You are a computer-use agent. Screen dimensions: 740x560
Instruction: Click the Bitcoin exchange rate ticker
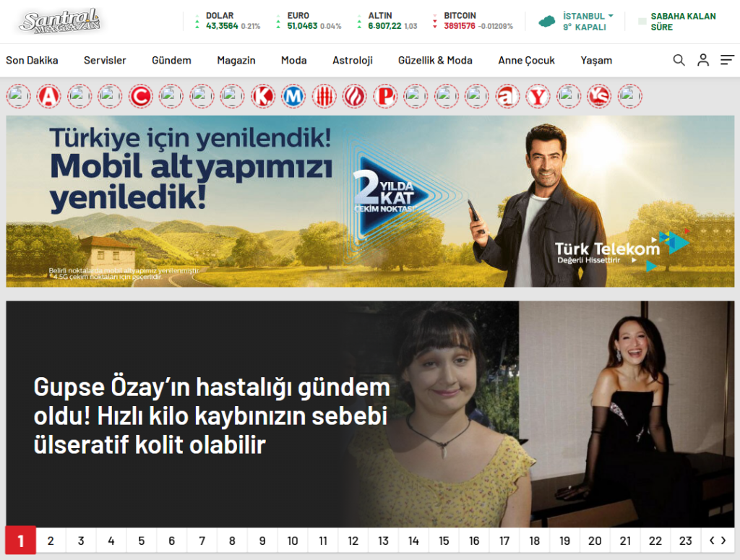pos(473,21)
